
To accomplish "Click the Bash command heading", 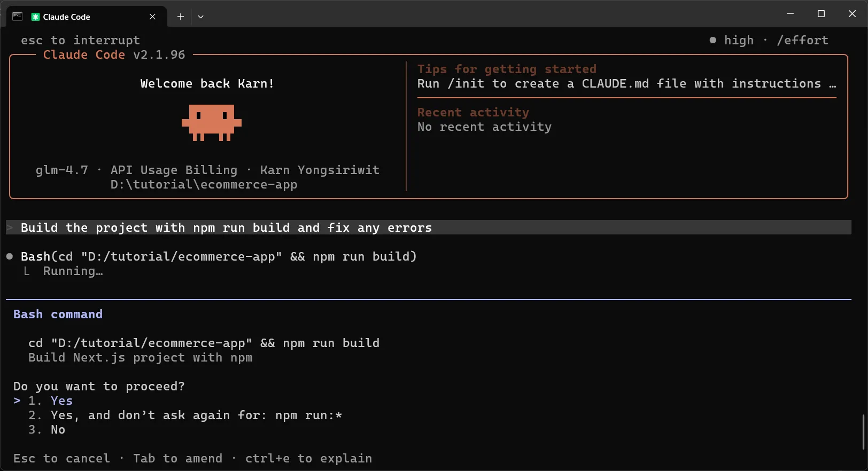I will (58, 314).
